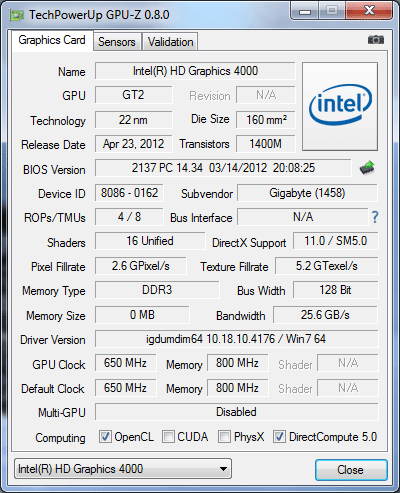Click the Pixel Fillrate 2.6 GPixel/s
Image resolution: width=400 pixels, height=493 pixels.
141,266
